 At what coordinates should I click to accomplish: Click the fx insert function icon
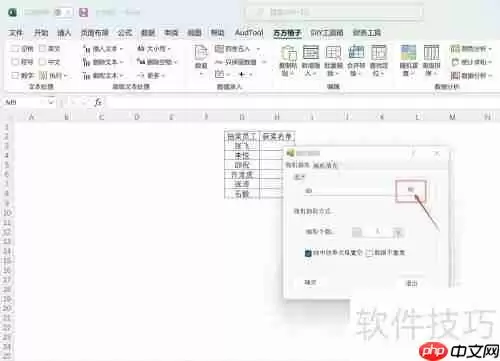[x=98, y=102]
